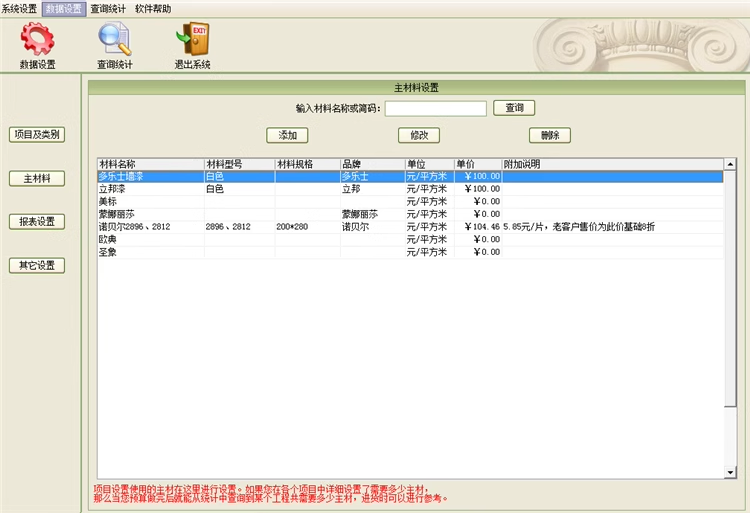Sort by 材料型号 column header

pyautogui.click(x=240, y=164)
